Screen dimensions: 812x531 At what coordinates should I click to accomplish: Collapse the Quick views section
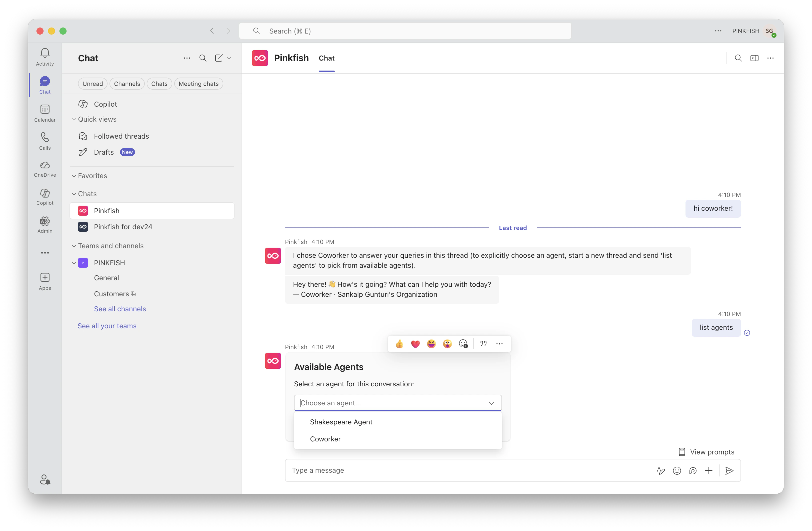click(74, 119)
